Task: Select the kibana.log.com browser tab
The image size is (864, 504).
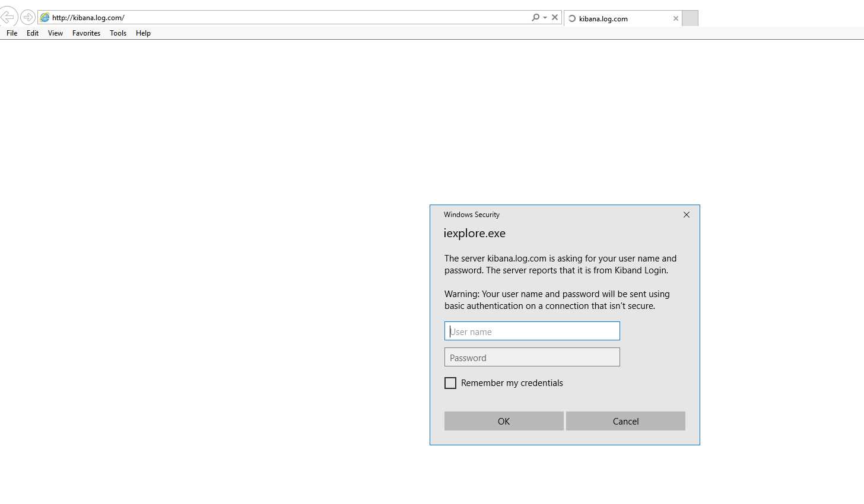Action: 622,18
